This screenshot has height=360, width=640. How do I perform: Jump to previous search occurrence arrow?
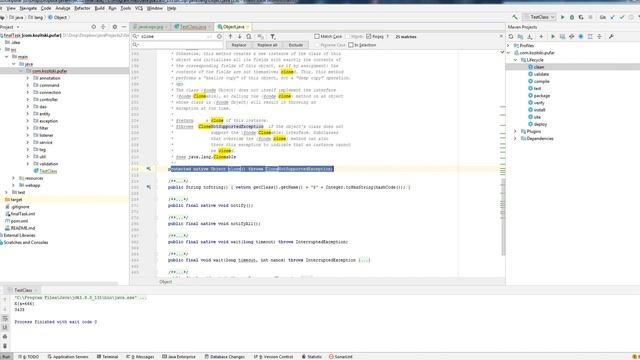click(230, 36)
